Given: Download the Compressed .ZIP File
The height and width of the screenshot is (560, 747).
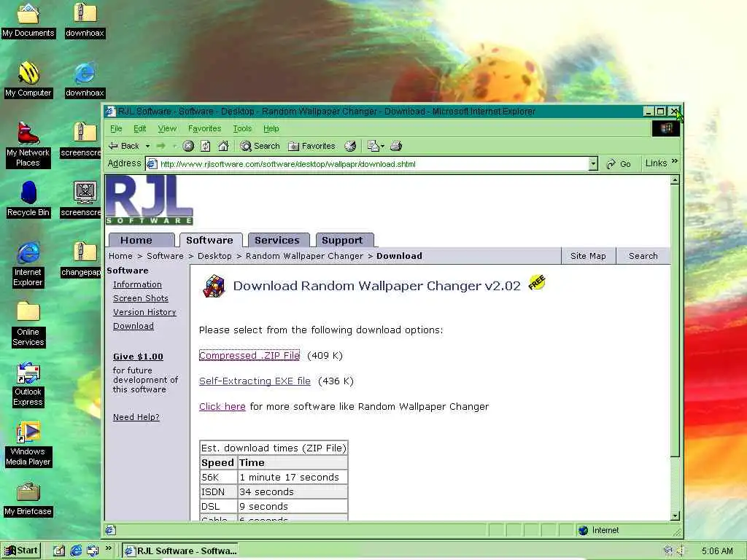Looking at the screenshot, I should (249, 355).
